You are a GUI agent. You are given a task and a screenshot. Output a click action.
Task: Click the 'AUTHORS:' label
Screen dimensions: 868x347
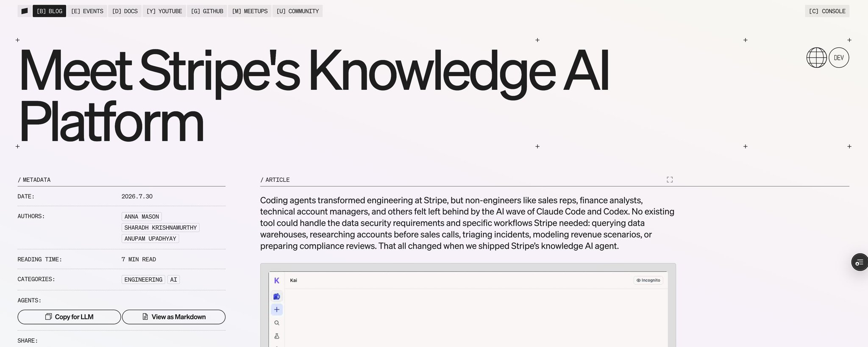tap(31, 216)
